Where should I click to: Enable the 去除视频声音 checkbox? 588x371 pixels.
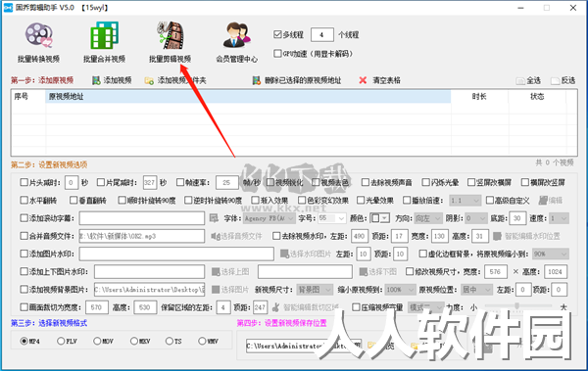pos(366,182)
